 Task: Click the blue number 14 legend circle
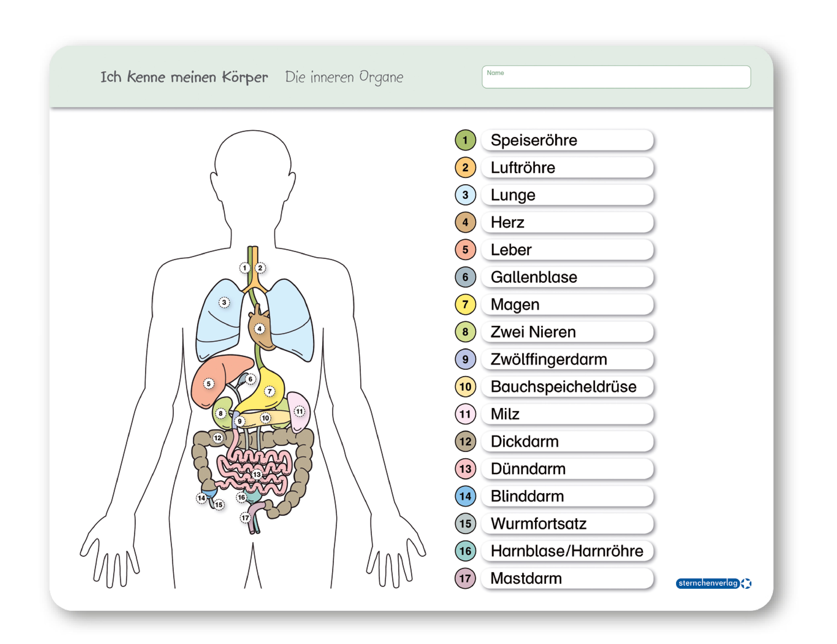click(x=465, y=496)
